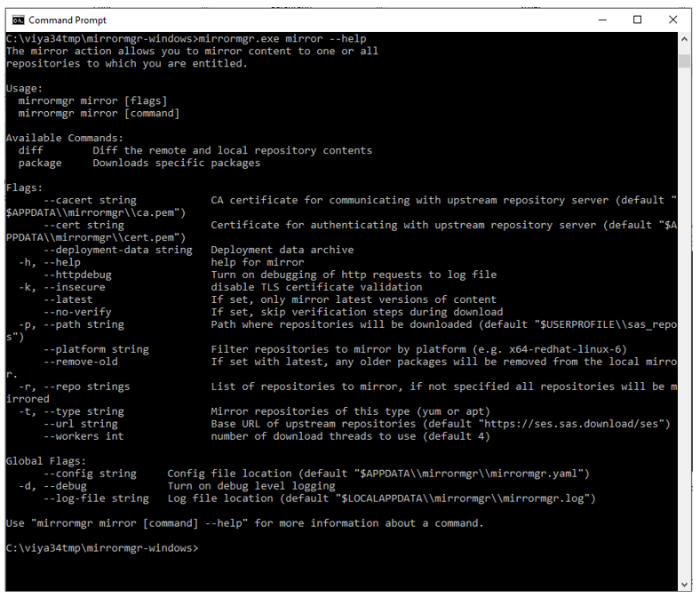700x598 pixels.
Task: Click the '--remove-old' flag
Action: coord(80,362)
